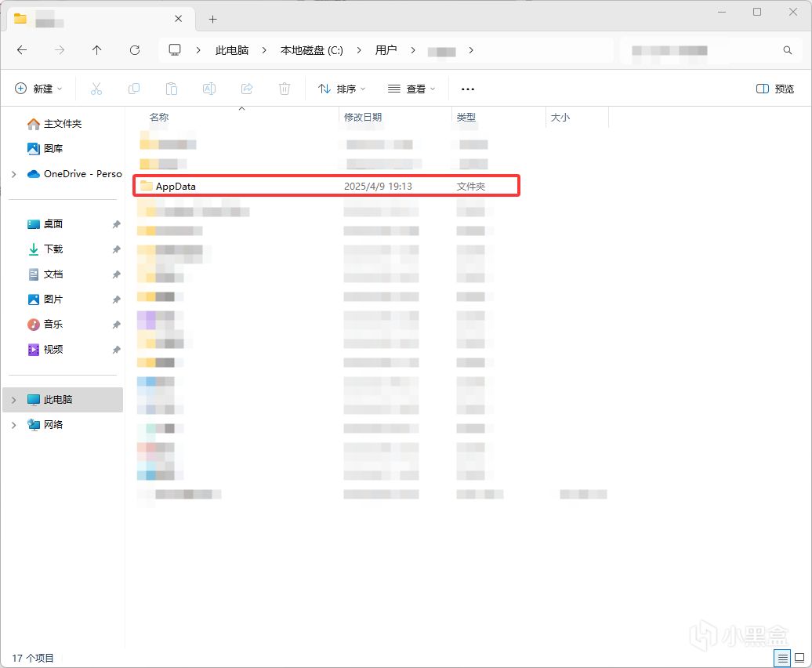This screenshot has height=668, width=812.
Task: Unpin 视频 using its pin icon
Action: point(116,350)
